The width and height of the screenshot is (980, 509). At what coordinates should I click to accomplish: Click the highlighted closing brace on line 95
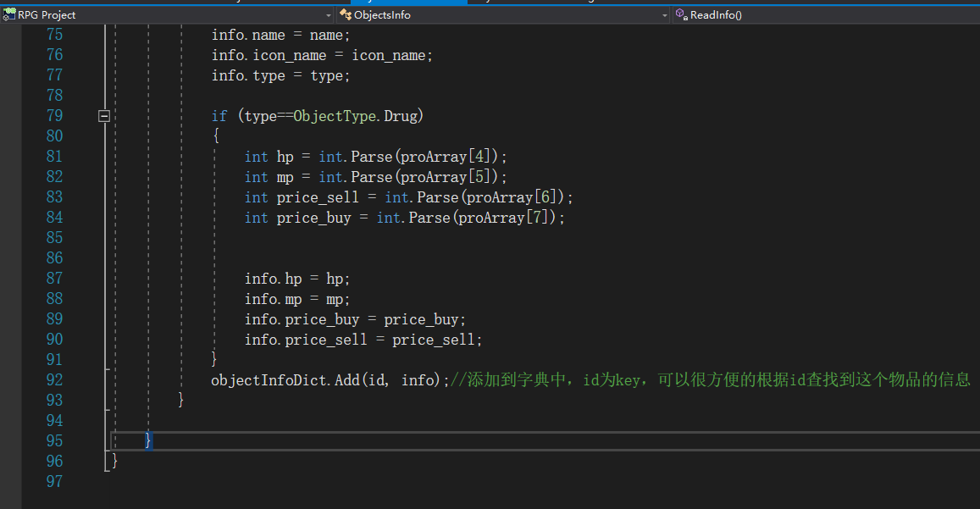(x=148, y=441)
